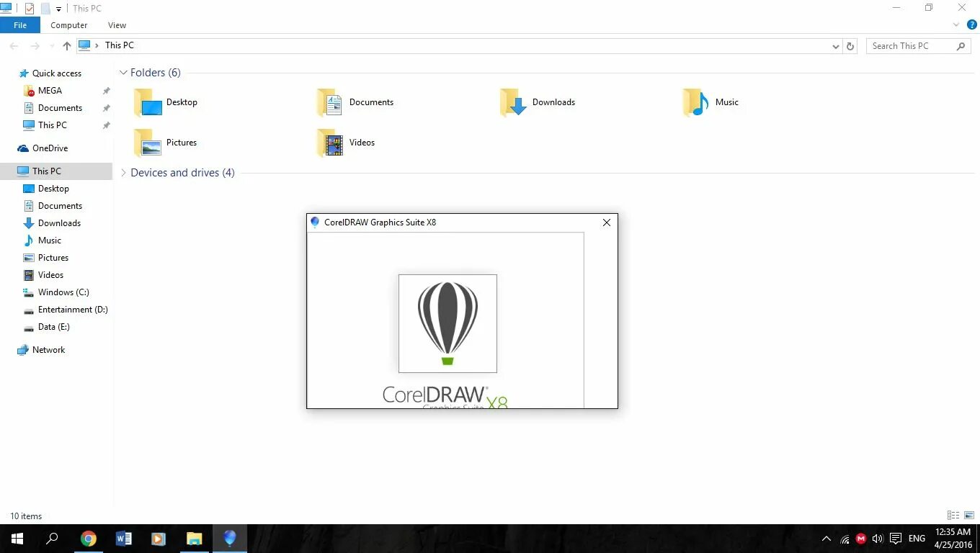The width and height of the screenshot is (980, 553).
Task: Open the media player taskbar icon
Action: [x=159, y=539]
